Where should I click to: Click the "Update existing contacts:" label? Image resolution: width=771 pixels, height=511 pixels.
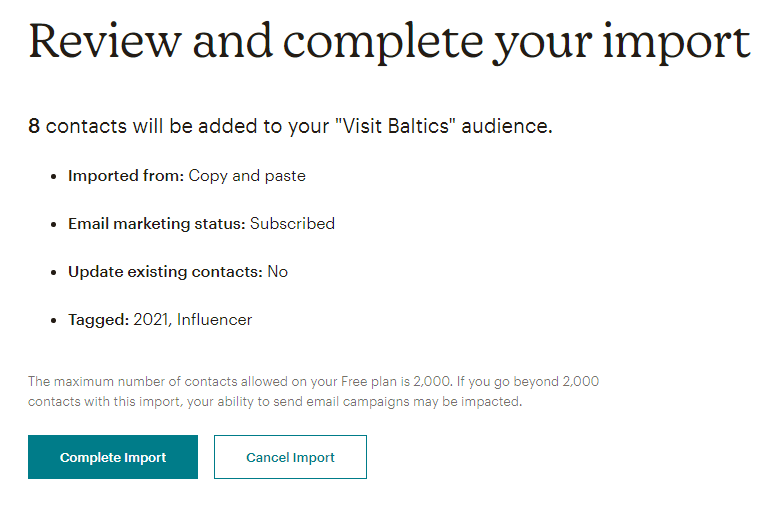click(165, 272)
